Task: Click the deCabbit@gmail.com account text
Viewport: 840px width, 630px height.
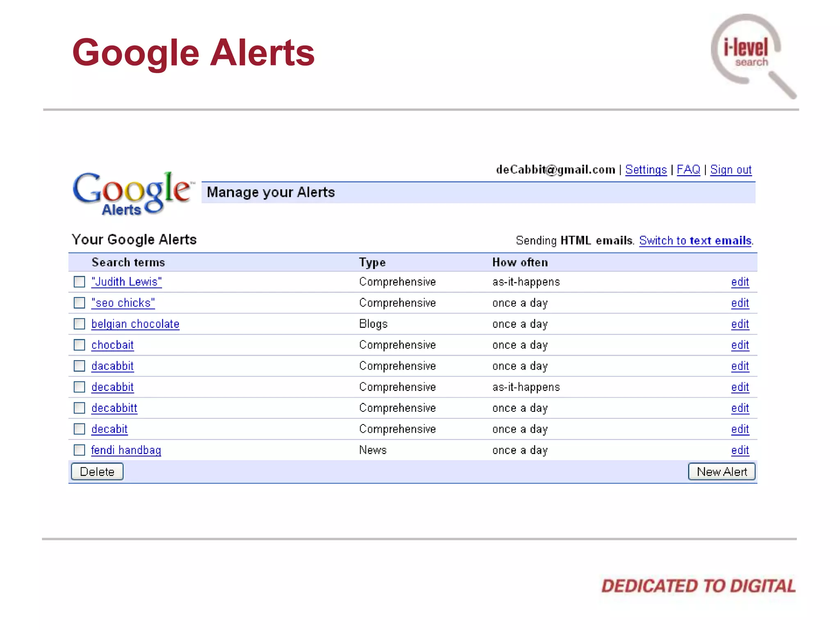Action: 556,170
